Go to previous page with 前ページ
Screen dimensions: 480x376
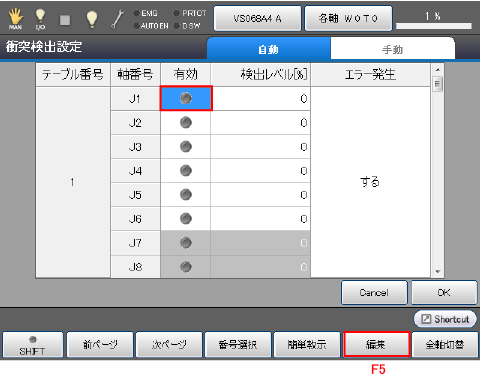(100, 345)
